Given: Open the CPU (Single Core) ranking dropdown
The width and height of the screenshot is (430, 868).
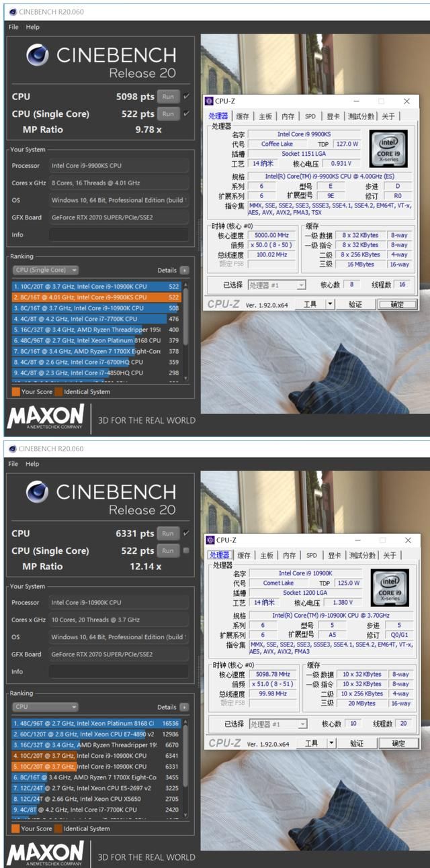Looking at the screenshot, I should [45, 270].
